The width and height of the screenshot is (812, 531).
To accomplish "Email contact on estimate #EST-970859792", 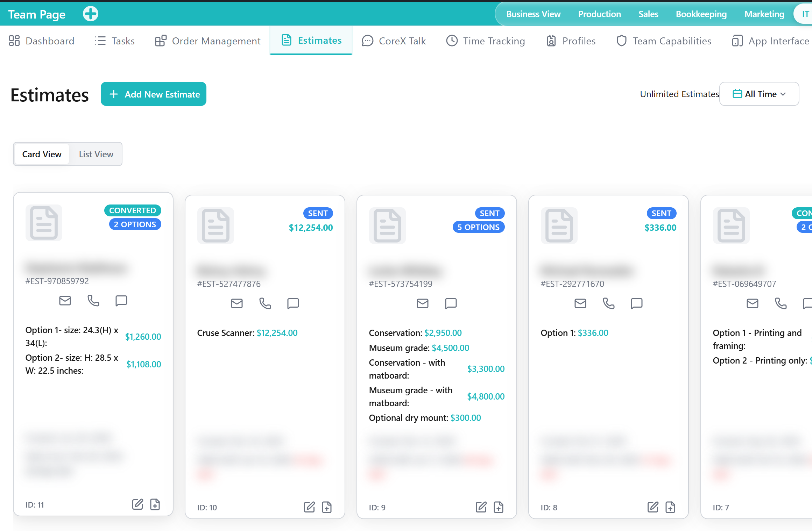I will tap(65, 301).
